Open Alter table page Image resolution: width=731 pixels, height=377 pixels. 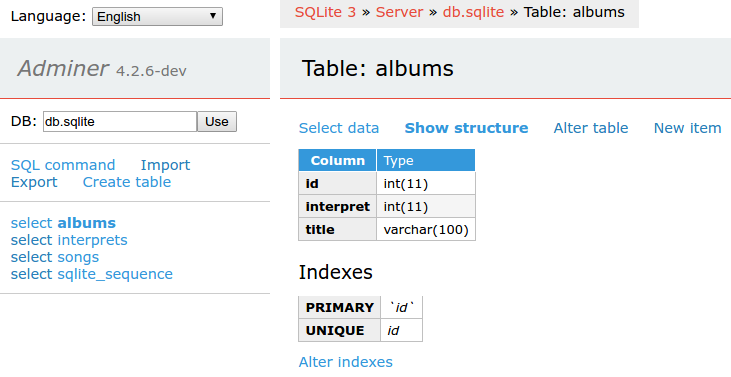[x=591, y=128]
